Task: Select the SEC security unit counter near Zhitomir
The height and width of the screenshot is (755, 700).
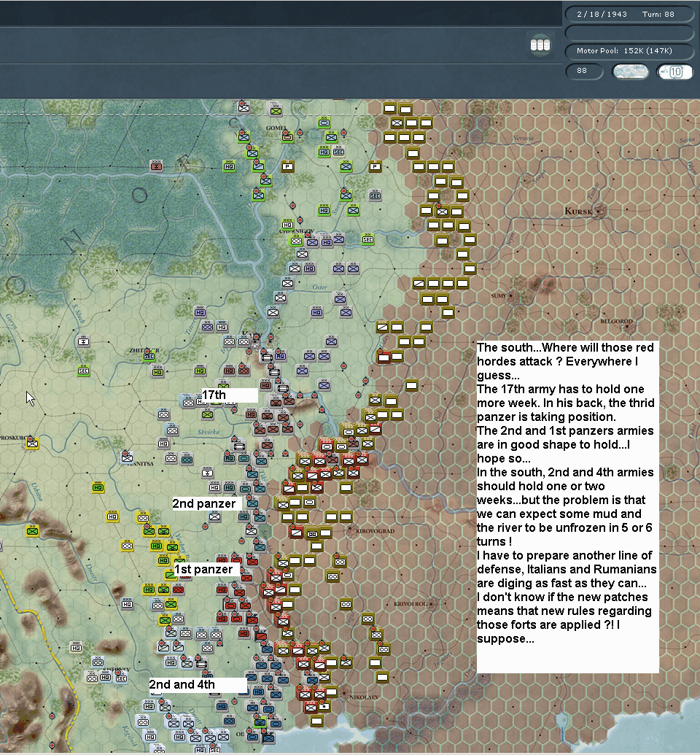Action: point(147,355)
